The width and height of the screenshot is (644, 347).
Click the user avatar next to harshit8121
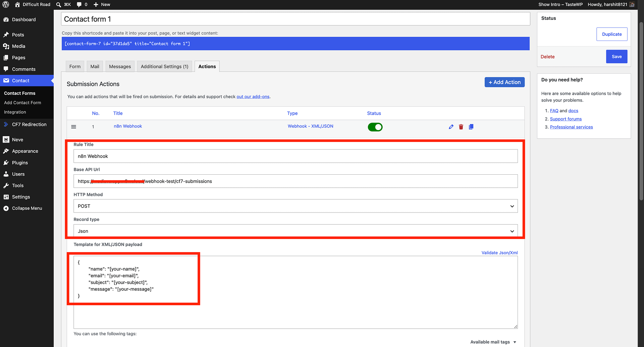(x=632, y=4)
